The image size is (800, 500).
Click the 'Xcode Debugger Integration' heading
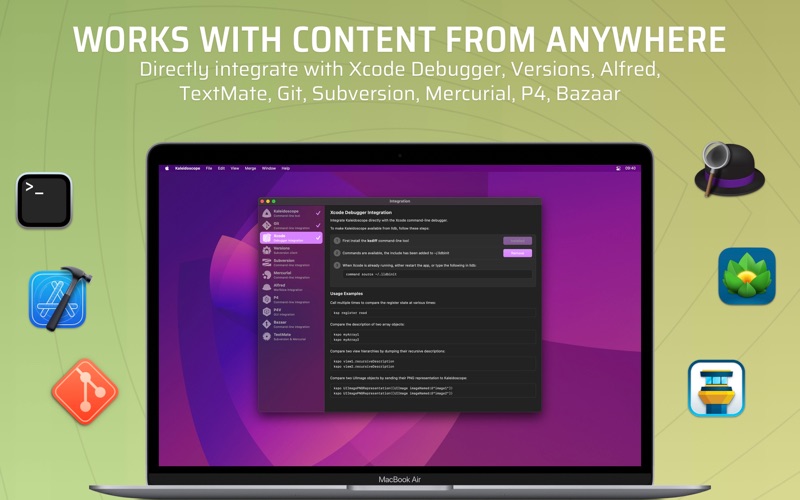coord(361,212)
